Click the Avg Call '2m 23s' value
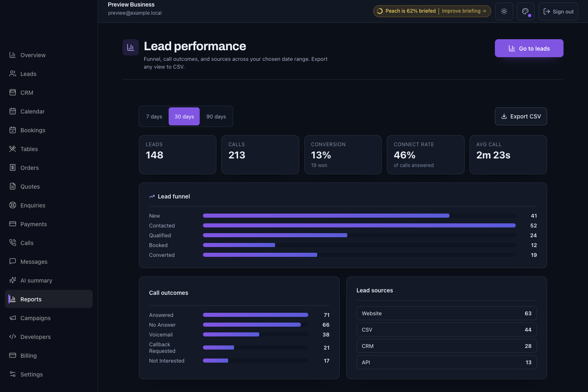The width and height of the screenshot is (588, 392). (493, 155)
